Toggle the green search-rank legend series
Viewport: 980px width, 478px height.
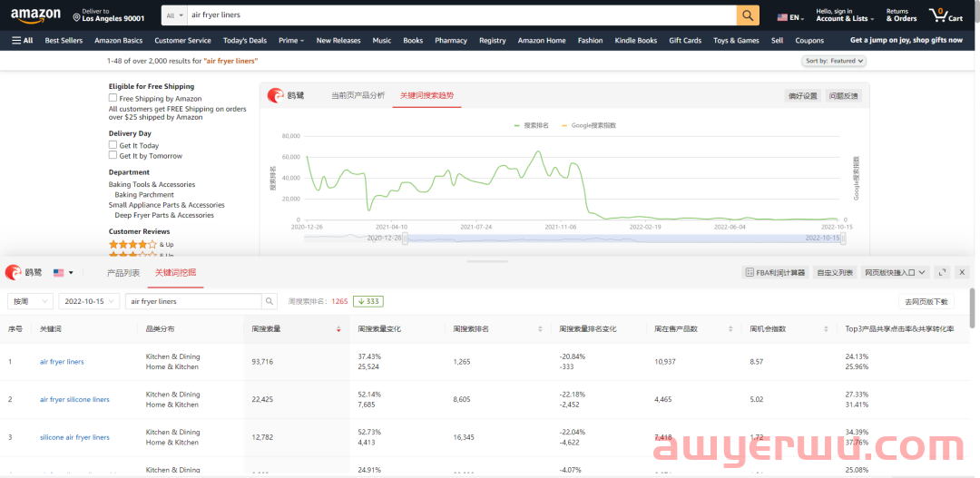click(531, 125)
